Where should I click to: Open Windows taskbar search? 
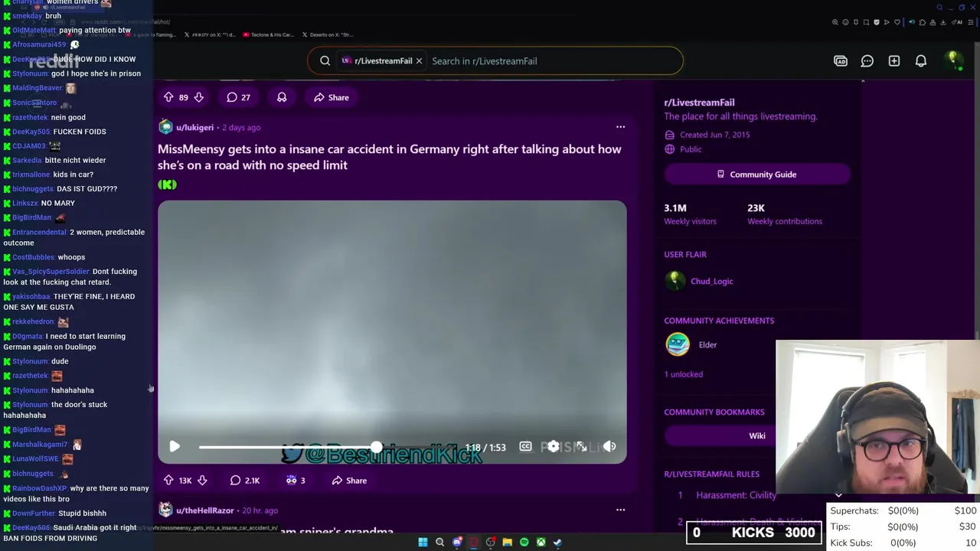pos(439,542)
